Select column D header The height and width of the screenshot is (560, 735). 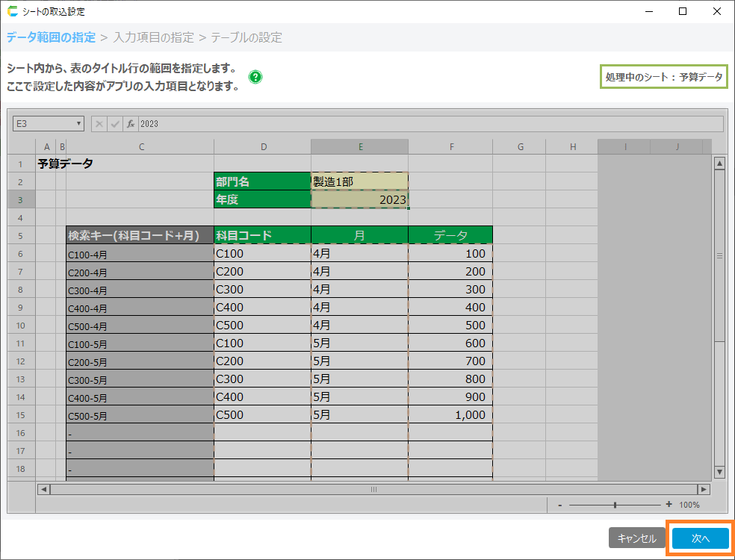tap(262, 147)
